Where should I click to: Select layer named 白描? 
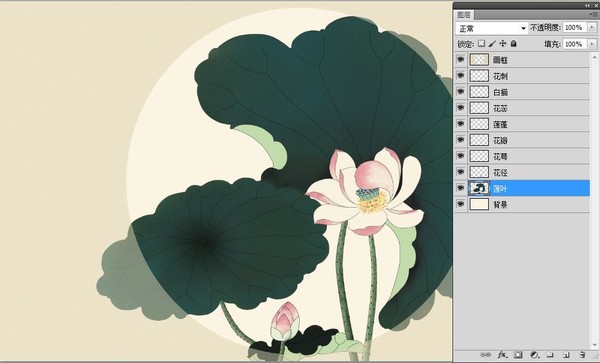click(x=500, y=92)
